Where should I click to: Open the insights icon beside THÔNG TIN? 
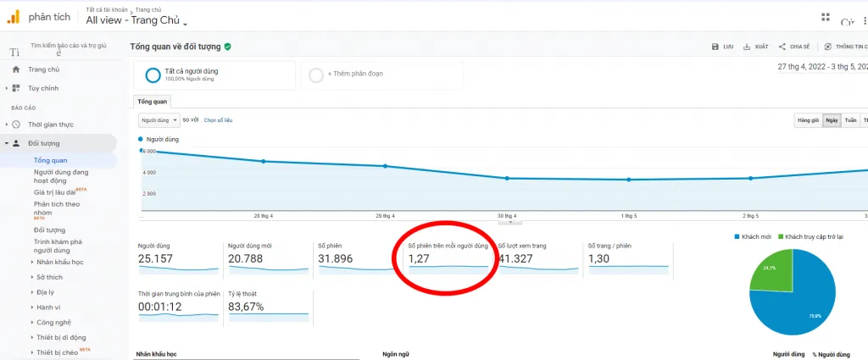828,47
